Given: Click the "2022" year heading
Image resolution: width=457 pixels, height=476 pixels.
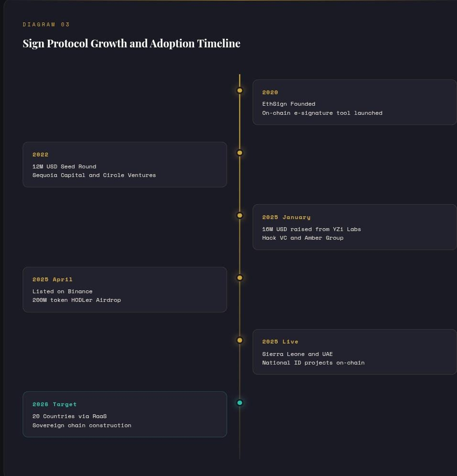Looking at the screenshot, I should pos(41,155).
